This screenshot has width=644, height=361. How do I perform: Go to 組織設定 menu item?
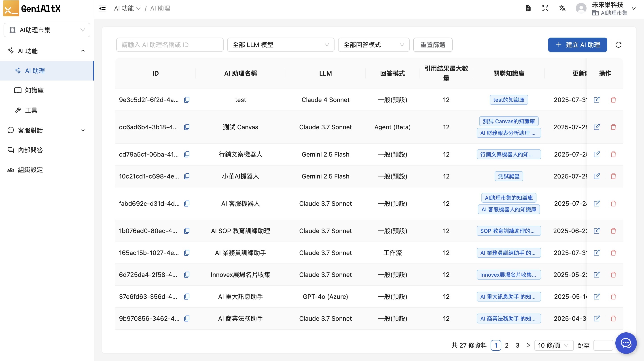click(x=30, y=170)
